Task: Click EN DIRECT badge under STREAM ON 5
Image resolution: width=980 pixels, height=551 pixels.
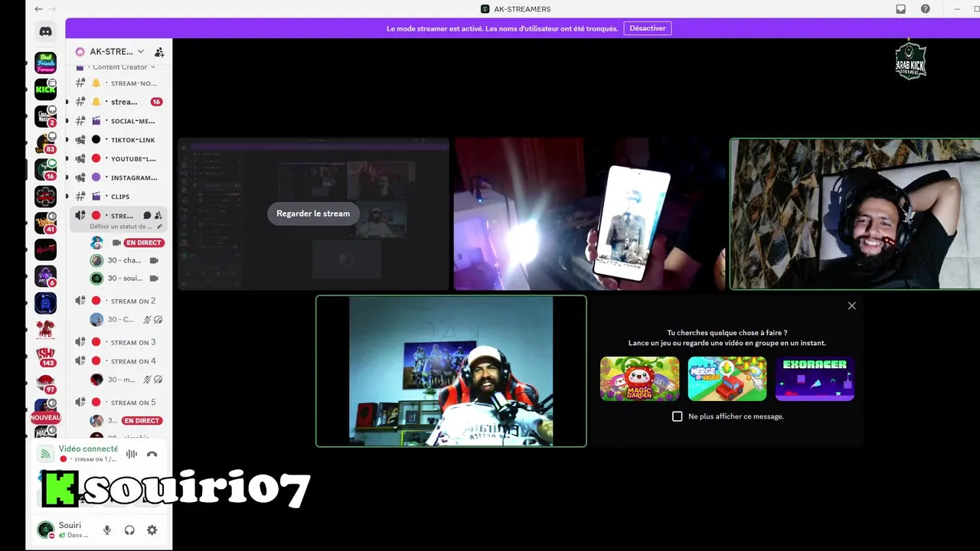Action: click(x=142, y=421)
